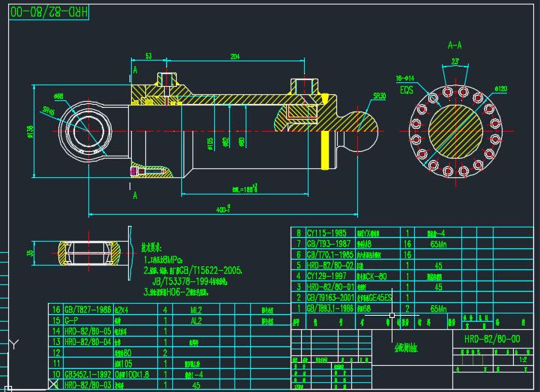Select the GB/T70.1-1985 cell
540x392 pixels.
[x=330, y=254]
